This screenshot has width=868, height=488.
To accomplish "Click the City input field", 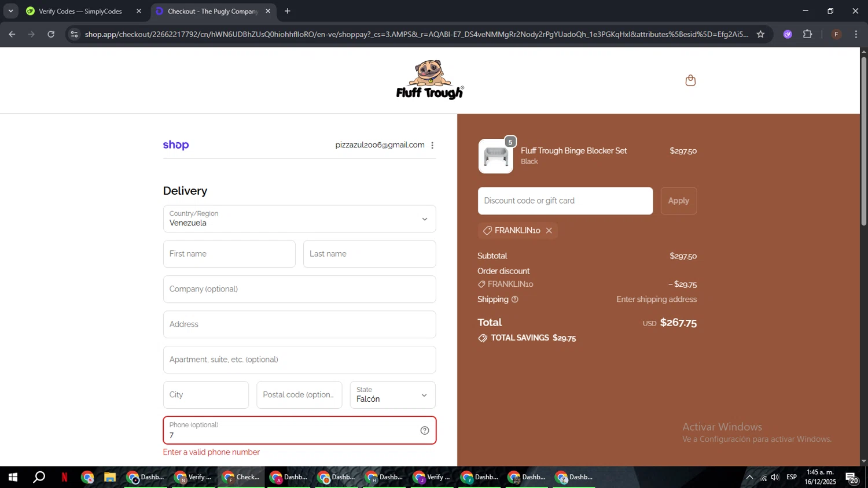I will pyautogui.click(x=206, y=395).
